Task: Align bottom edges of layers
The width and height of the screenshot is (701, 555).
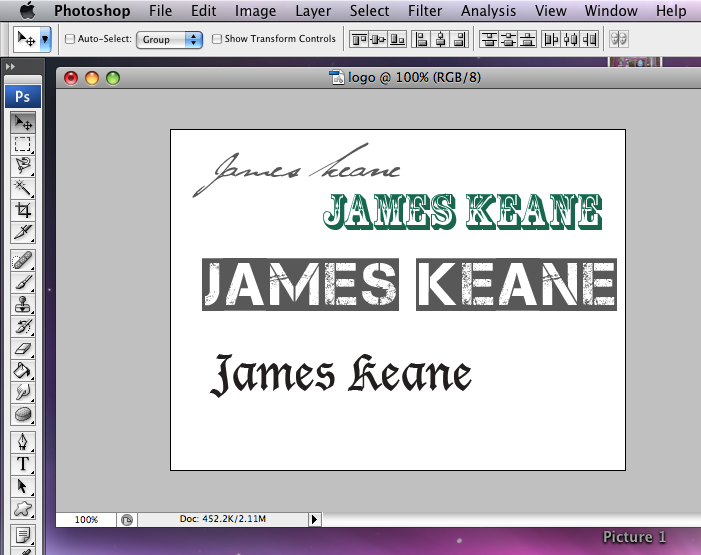Action: [397, 39]
